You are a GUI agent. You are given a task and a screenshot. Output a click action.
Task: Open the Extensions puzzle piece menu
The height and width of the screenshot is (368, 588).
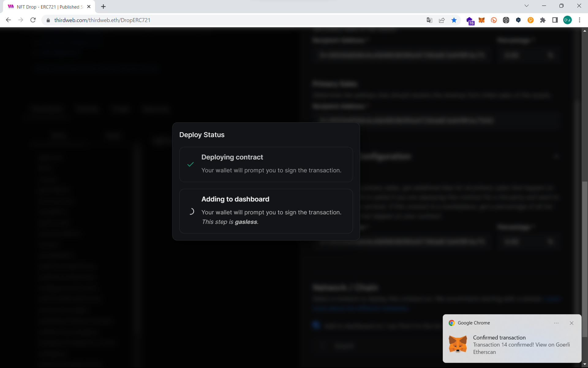pos(543,20)
